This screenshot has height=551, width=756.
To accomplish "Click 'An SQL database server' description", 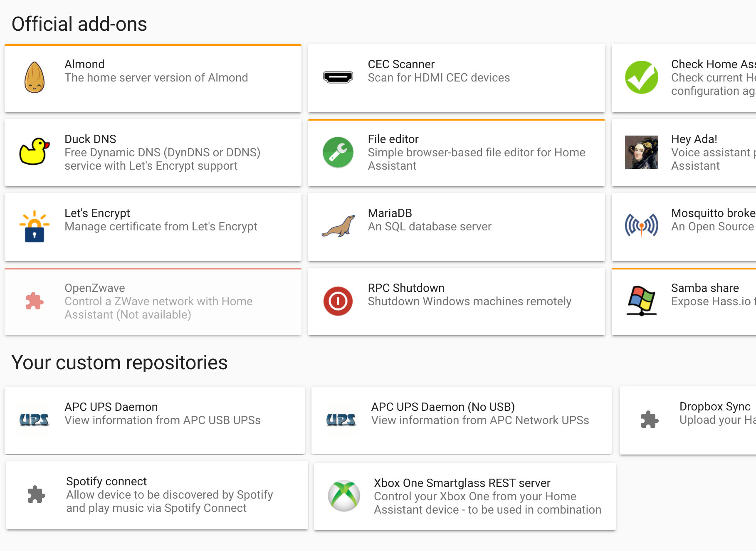I will 430,226.
